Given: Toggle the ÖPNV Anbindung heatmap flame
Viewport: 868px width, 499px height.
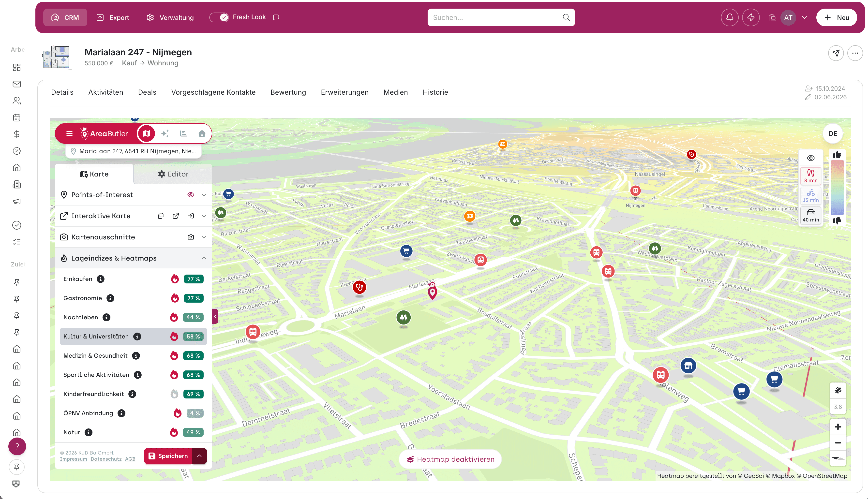Looking at the screenshot, I should (x=177, y=413).
